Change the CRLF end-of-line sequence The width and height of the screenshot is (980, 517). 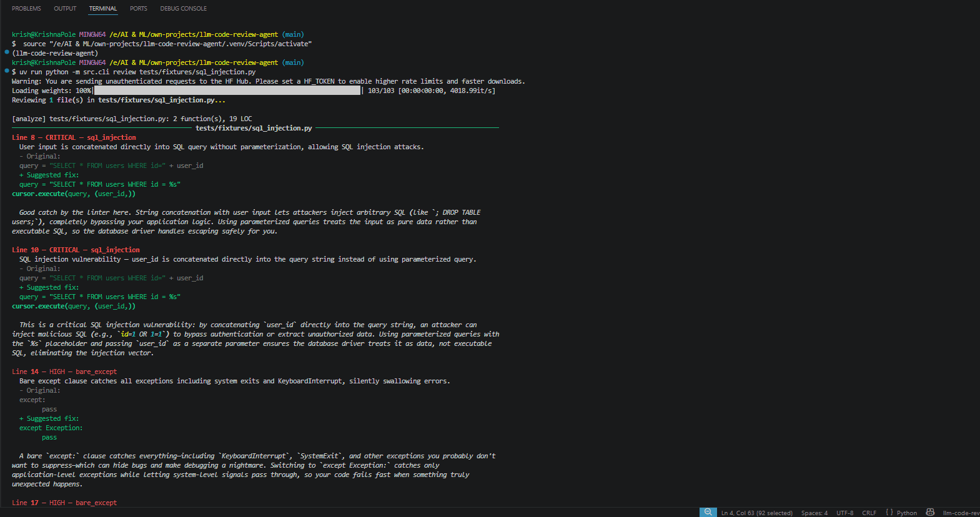tap(869, 513)
